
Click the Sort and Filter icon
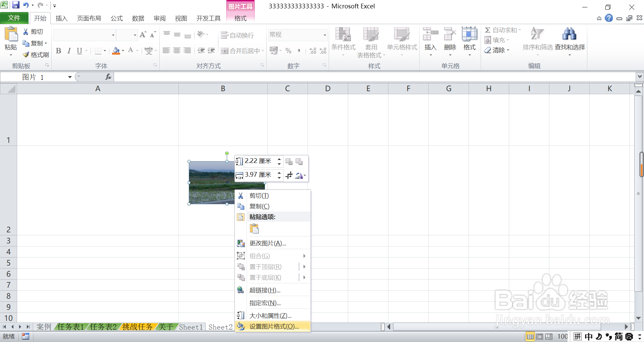click(x=538, y=34)
